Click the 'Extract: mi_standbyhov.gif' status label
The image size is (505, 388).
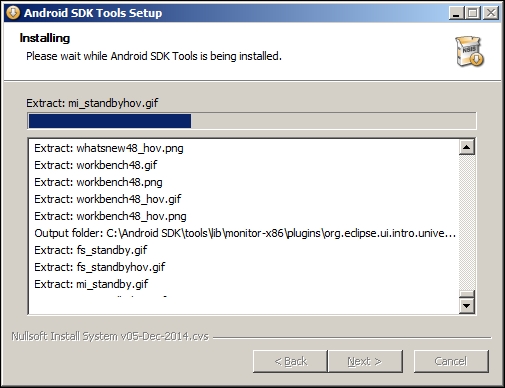tap(92, 103)
